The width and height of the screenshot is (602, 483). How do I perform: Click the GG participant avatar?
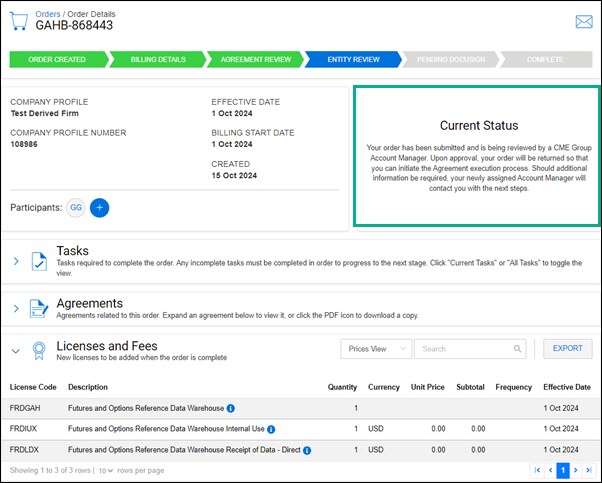click(x=76, y=207)
